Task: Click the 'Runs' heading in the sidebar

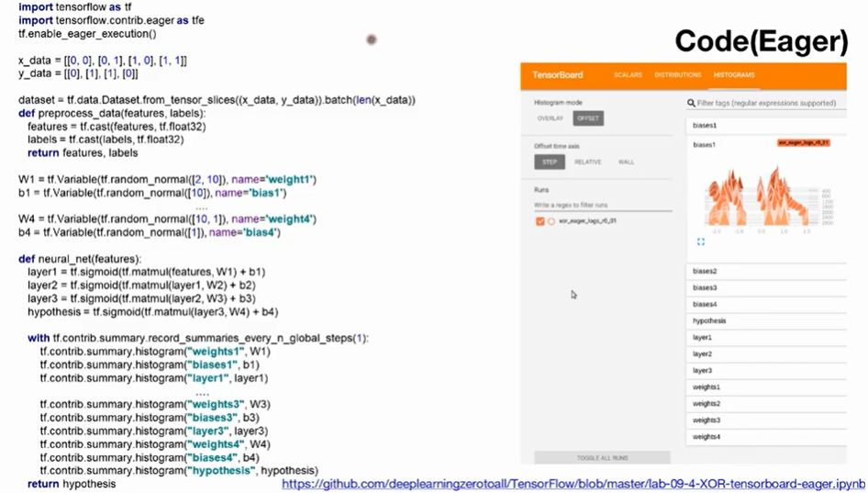Action: pos(541,190)
